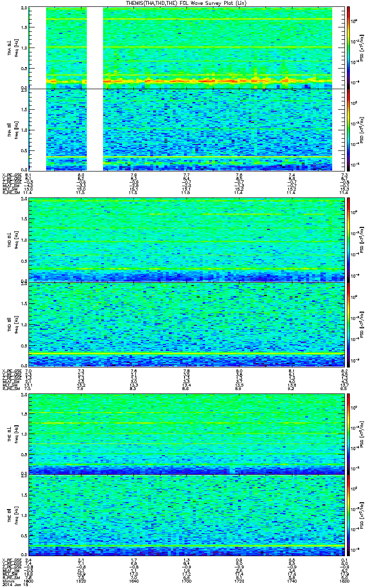Click the yellow 0.3 Hz line in THD B∥ spectrogram

(x=186, y=353)
